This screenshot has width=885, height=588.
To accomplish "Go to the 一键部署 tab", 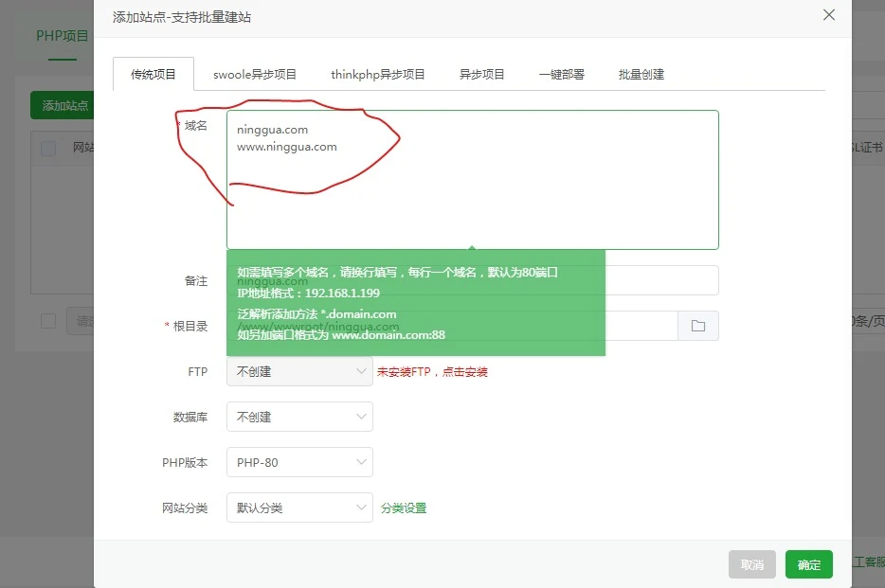I will [562, 75].
